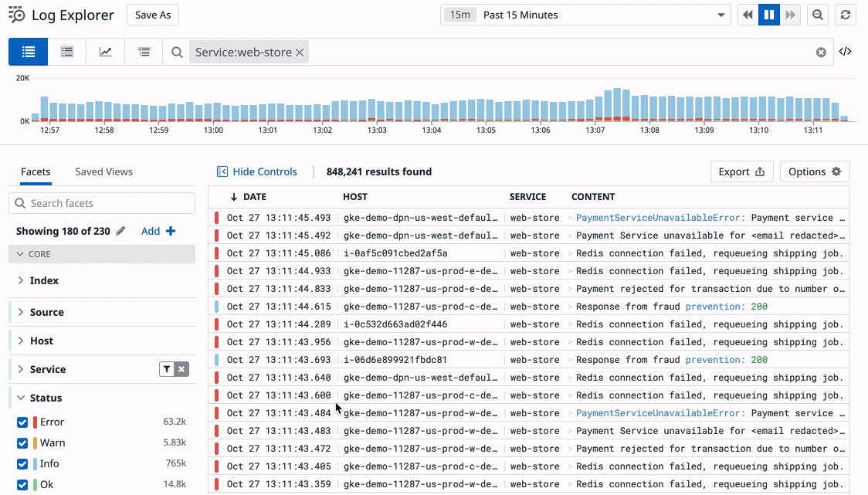Uncheck the Info status checkbox
This screenshot has height=495, width=868.
pyautogui.click(x=22, y=463)
